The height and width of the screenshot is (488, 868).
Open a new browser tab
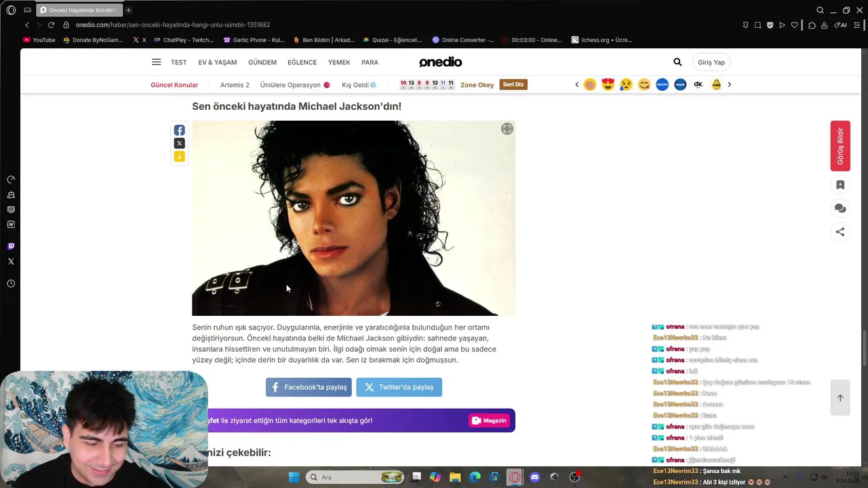point(128,10)
